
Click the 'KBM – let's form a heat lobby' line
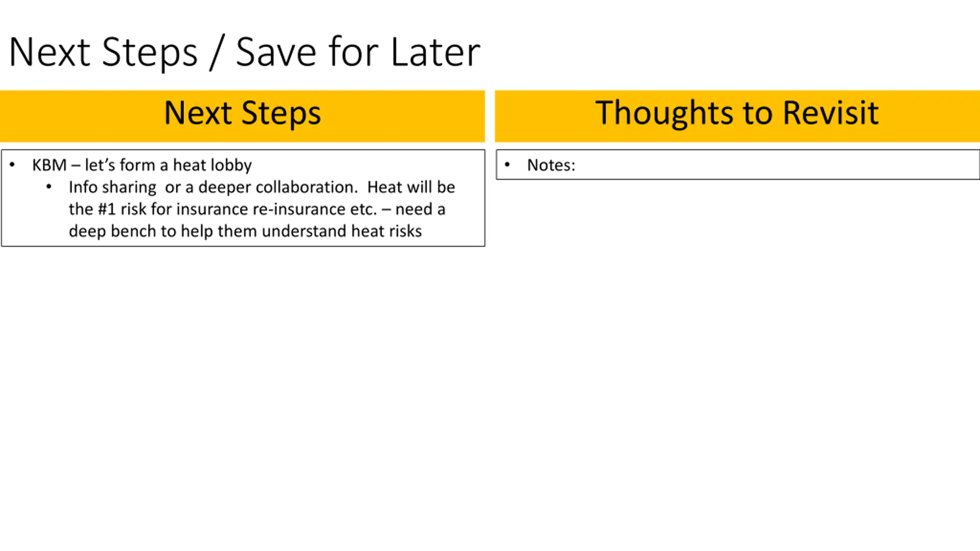[142, 165]
